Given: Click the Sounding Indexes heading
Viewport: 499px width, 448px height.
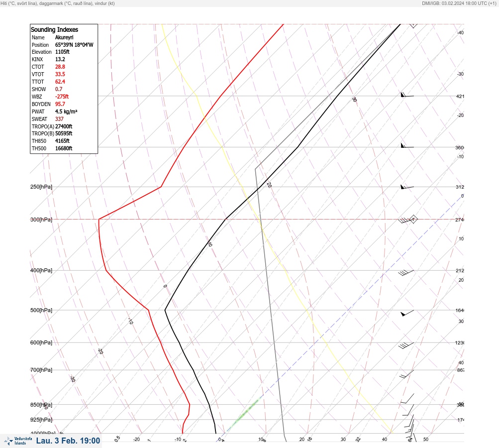Looking at the screenshot, I should click(54, 29).
